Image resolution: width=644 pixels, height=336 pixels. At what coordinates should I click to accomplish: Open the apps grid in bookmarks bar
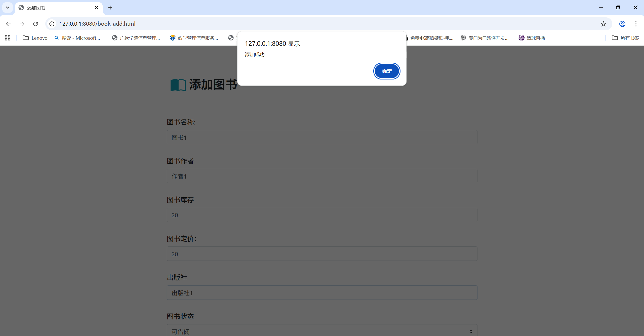tap(8, 38)
